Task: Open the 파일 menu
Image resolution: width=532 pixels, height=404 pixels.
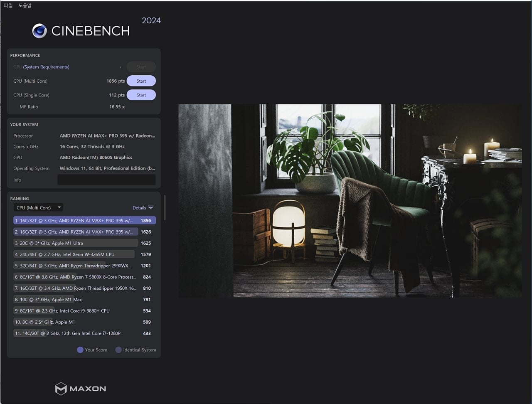Action: 8,5
